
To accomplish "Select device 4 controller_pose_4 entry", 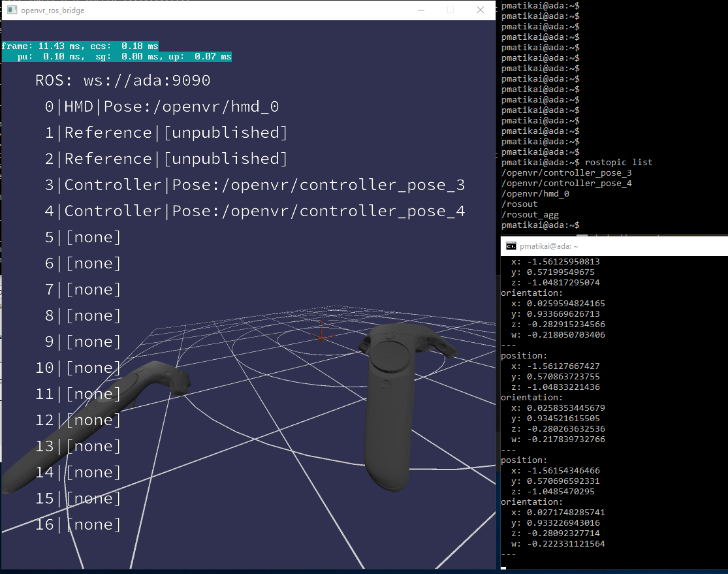I will coord(255,211).
